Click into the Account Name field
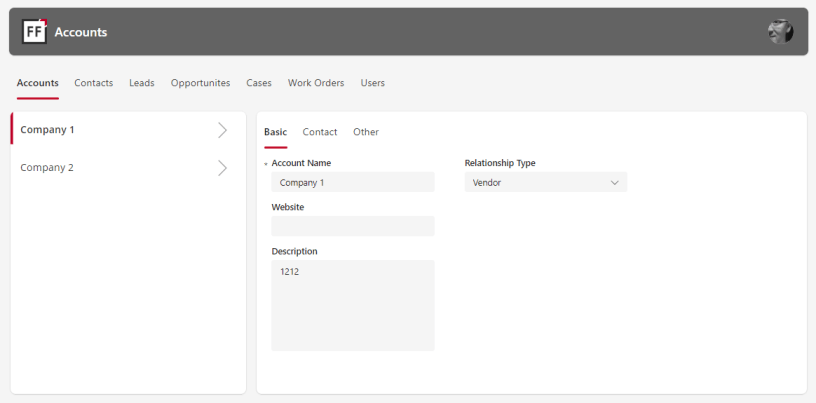816x403 pixels. [x=352, y=183]
